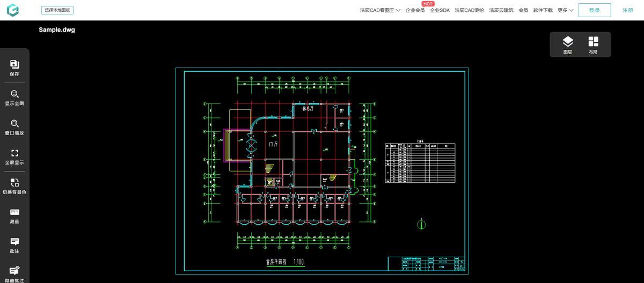
Task: Click the site logo in top-left corner
Action: pyautogui.click(x=12, y=10)
